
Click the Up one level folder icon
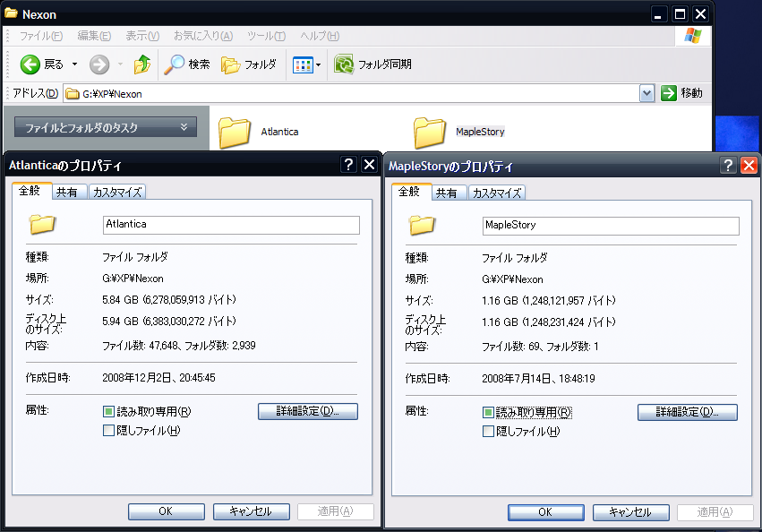point(141,64)
